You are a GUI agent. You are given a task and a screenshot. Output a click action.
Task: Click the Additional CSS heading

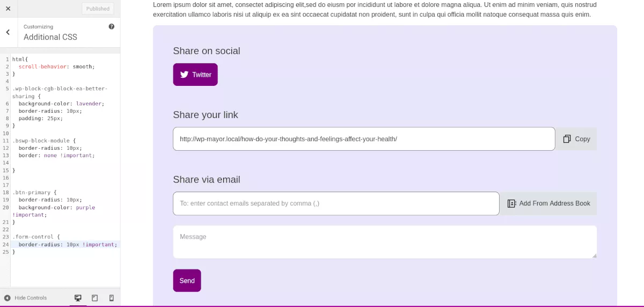[x=50, y=37]
